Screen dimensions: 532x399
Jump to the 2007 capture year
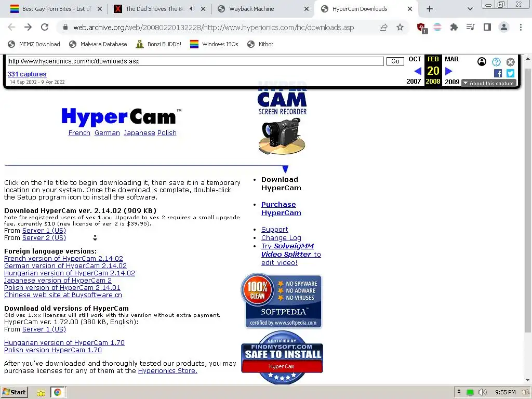[414, 82]
